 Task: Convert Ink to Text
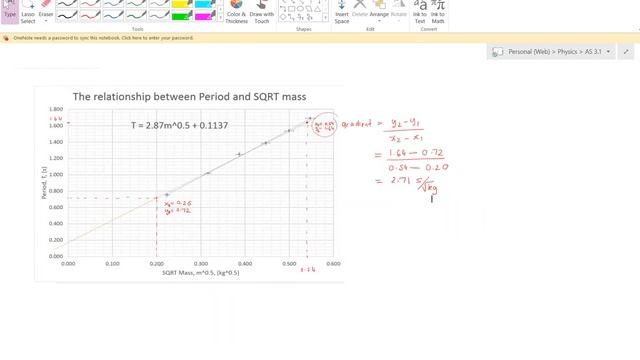point(420,12)
